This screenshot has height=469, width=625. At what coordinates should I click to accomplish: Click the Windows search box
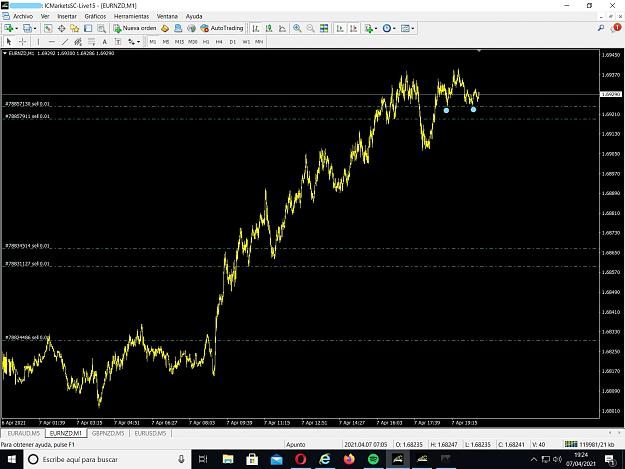pyautogui.click(x=108, y=459)
